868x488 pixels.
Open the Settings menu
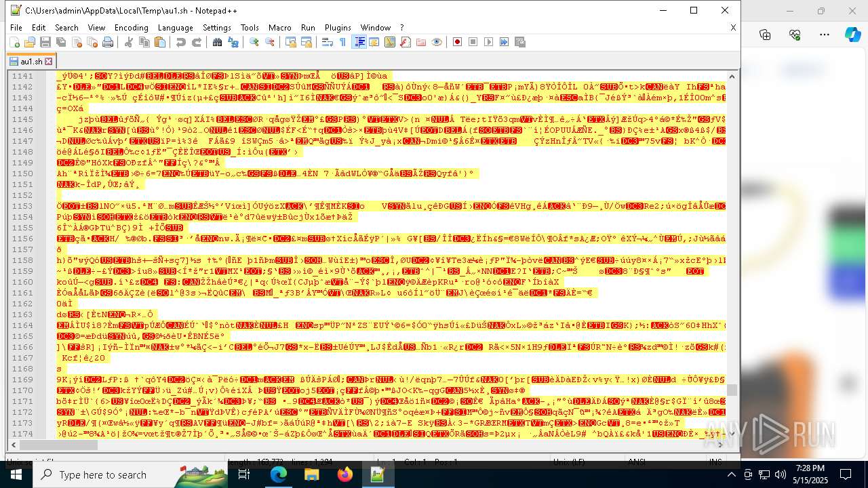217,27
